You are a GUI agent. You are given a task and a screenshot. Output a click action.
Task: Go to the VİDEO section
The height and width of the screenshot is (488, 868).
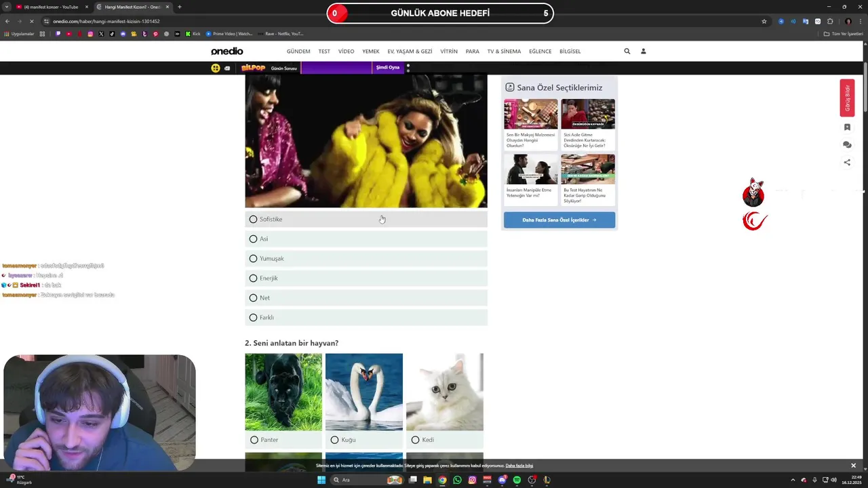coord(347,51)
